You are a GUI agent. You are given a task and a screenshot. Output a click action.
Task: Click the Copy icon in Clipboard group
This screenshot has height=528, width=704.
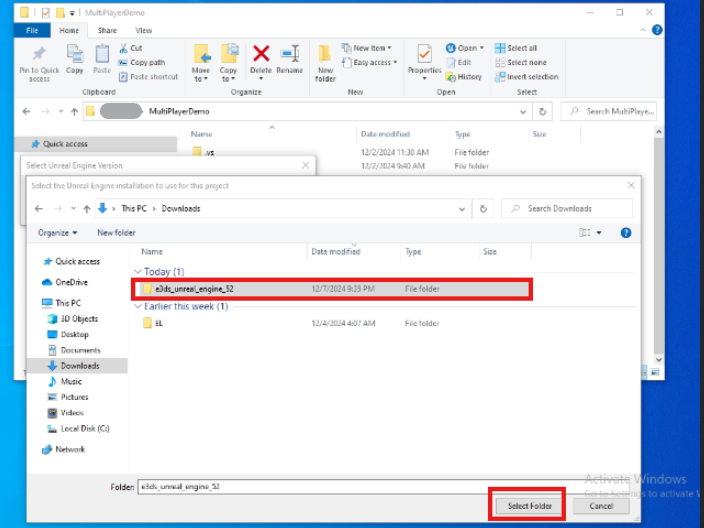click(75, 54)
